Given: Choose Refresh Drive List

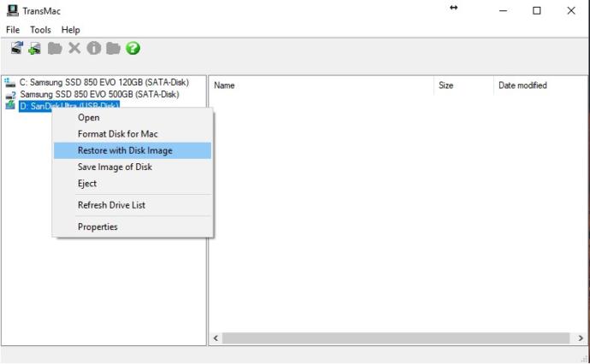Looking at the screenshot, I should (x=133, y=205).
